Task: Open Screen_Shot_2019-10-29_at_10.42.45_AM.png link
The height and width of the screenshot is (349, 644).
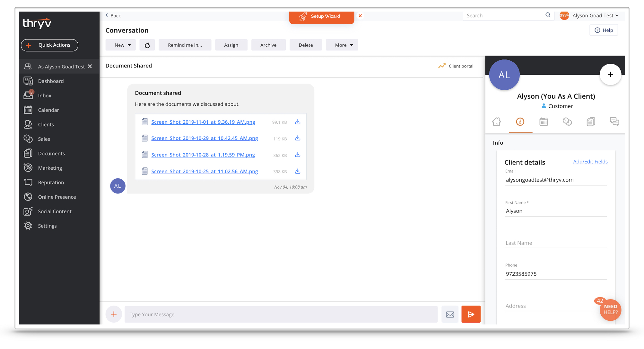Action: (x=205, y=138)
